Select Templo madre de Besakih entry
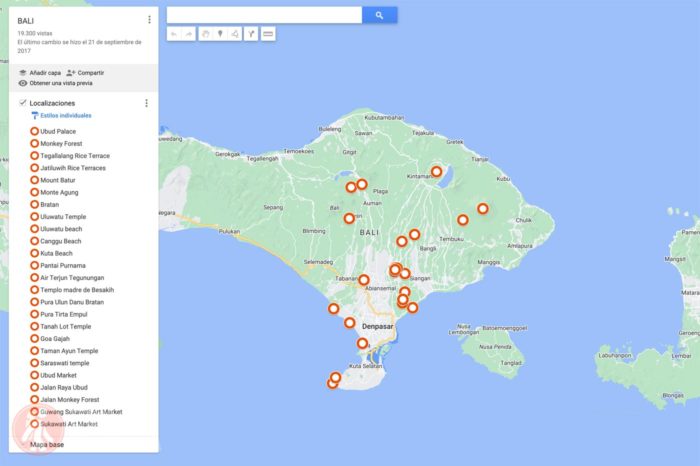 (72, 290)
